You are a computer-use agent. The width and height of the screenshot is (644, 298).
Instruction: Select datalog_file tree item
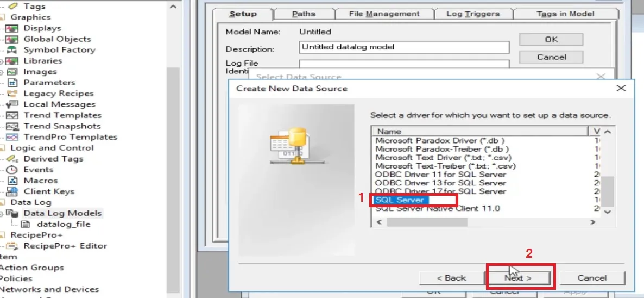63,225
